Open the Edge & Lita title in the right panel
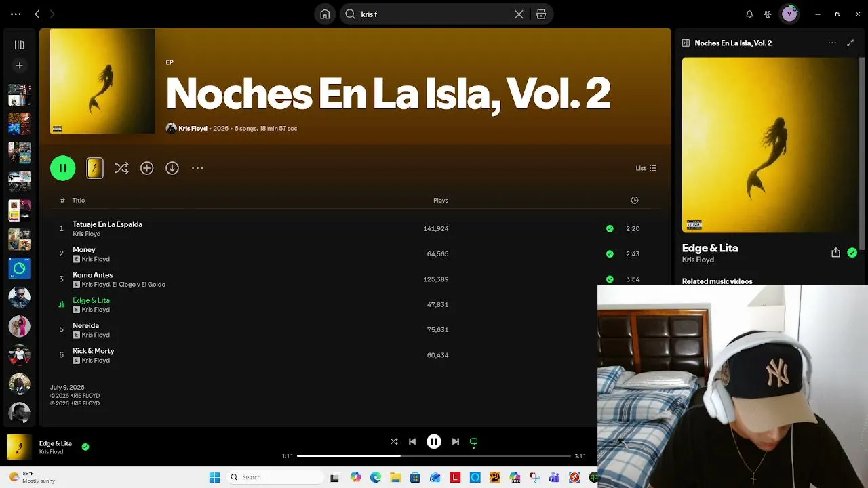 click(710, 248)
